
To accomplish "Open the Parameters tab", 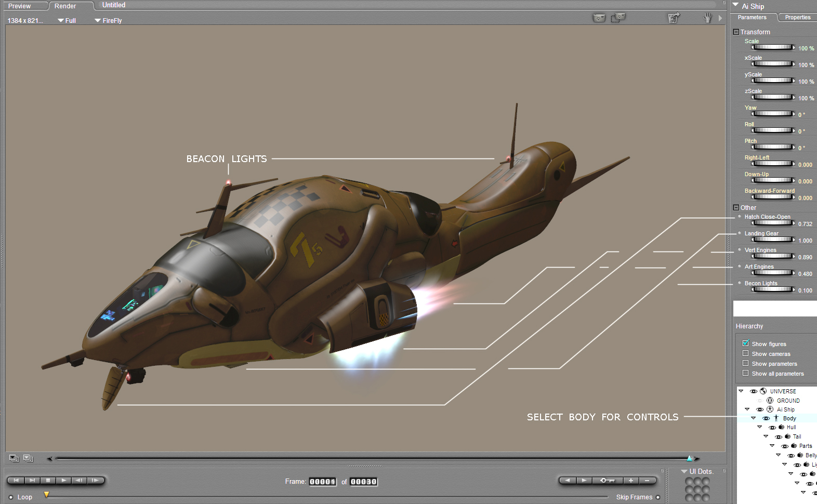I will coord(752,17).
